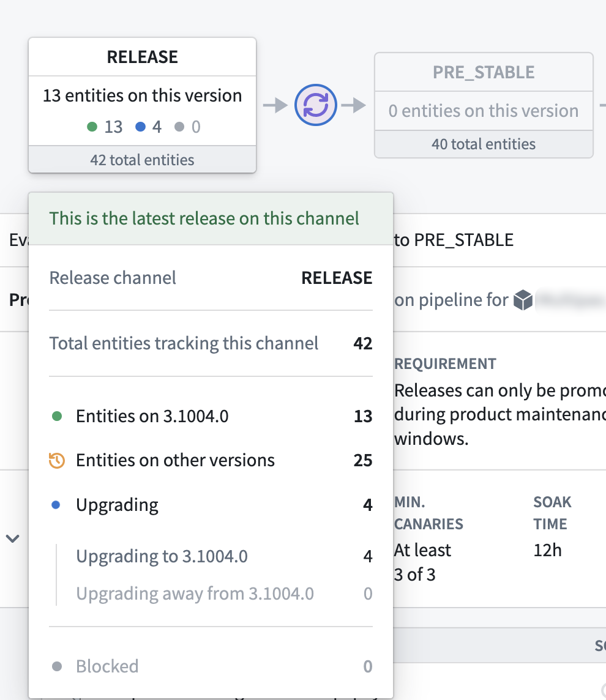Image resolution: width=606 pixels, height=700 pixels.
Task: Click the gray dot beside 'Blocked'
Action: [57, 666]
